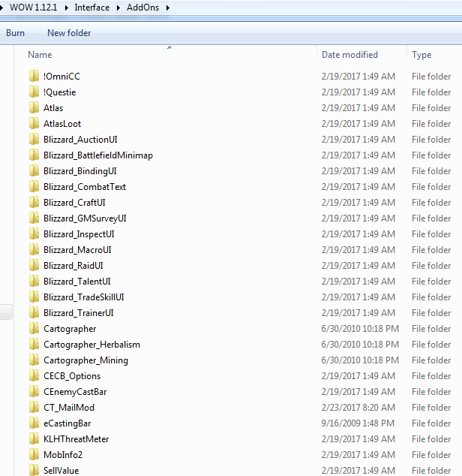The image size is (462, 476).
Task: Click CT_MailMod's 2/23/2017 8:20 AM date
Action: (358, 408)
